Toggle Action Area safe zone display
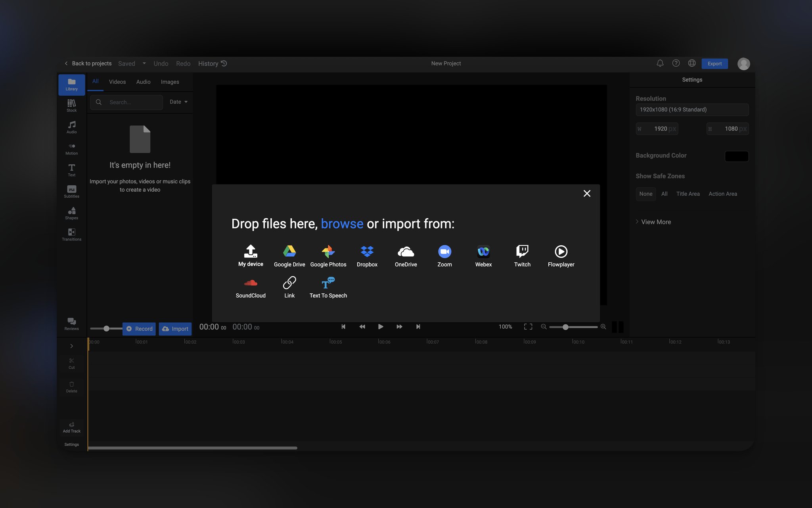The width and height of the screenshot is (812, 508). [x=722, y=194]
